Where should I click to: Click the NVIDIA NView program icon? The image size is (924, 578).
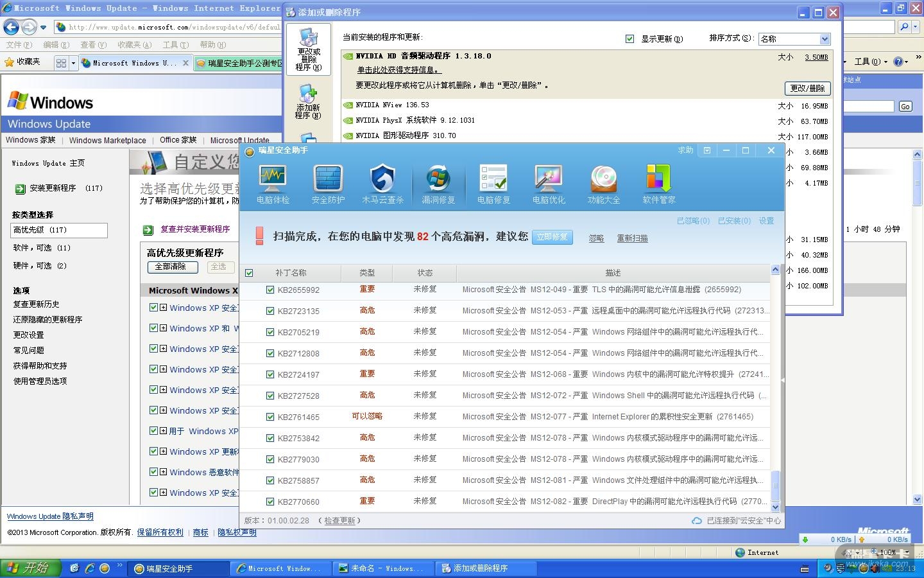348,105
